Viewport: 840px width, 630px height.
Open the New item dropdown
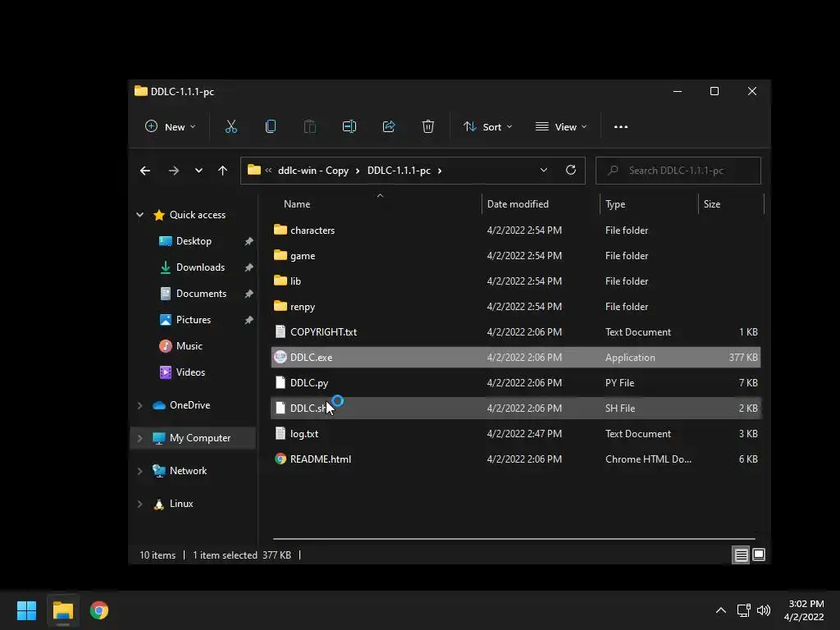pos(171,127)
